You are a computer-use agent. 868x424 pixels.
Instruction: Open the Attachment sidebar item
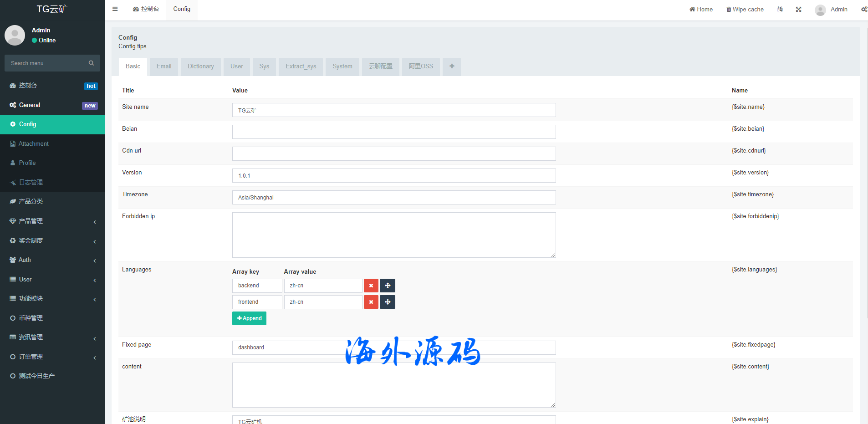pos(34,144)
